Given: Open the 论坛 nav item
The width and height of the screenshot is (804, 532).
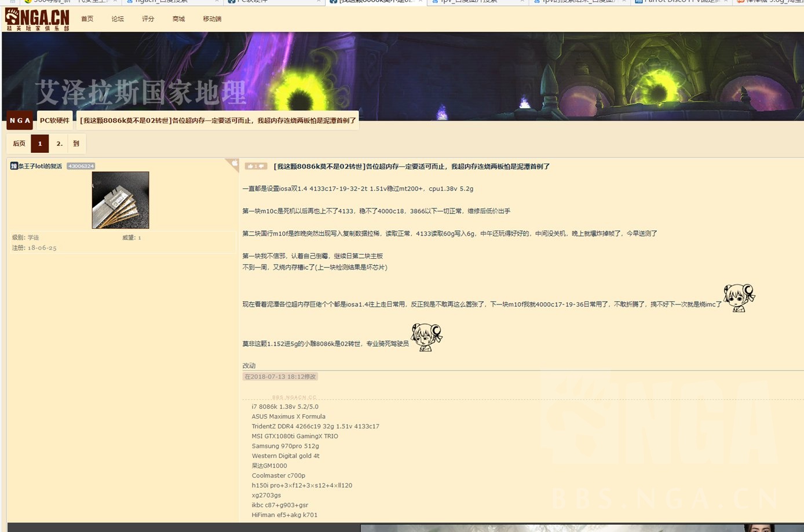Looking at the screenshot, I should 118,19.
